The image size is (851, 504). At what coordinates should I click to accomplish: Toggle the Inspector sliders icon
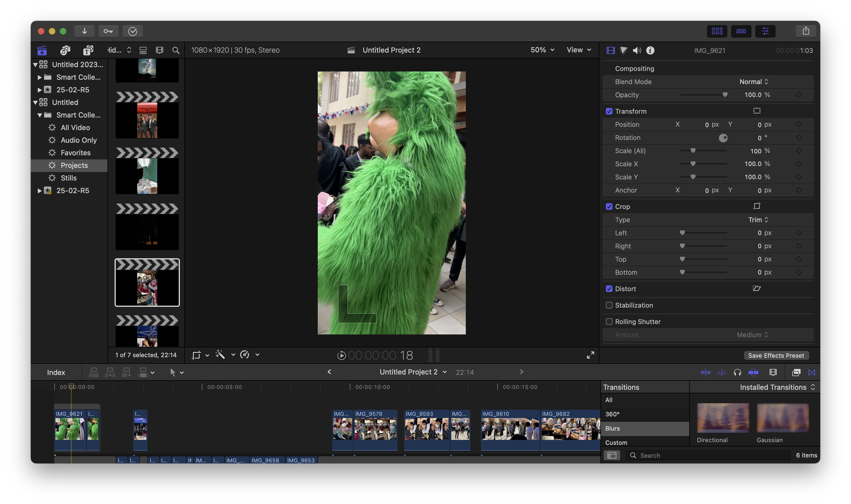(765, 31)
